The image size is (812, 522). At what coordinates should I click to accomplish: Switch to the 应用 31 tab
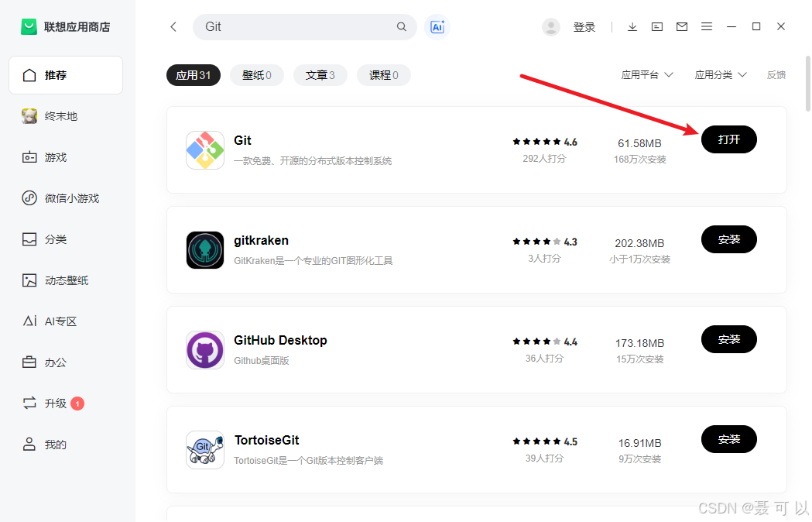194,75
